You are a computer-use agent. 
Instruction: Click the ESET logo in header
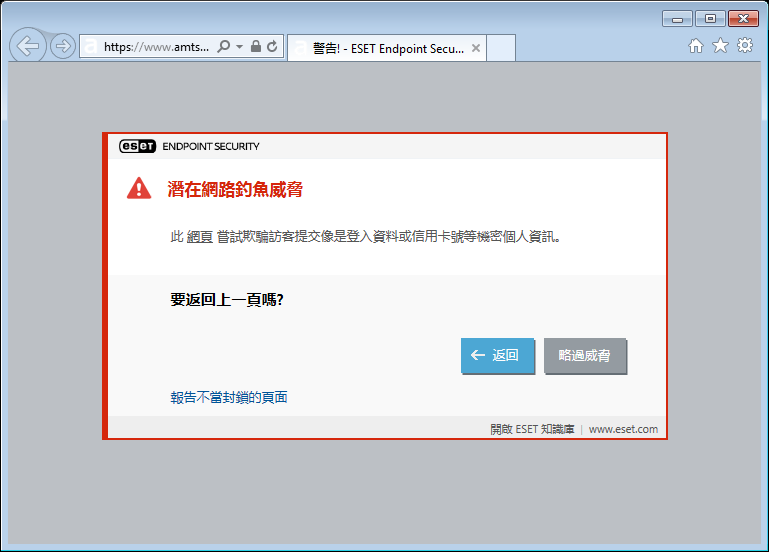point(137,146)
